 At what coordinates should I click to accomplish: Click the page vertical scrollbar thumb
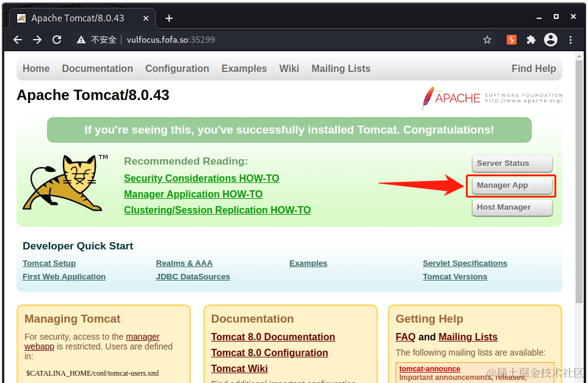click(x=579, y=182)
